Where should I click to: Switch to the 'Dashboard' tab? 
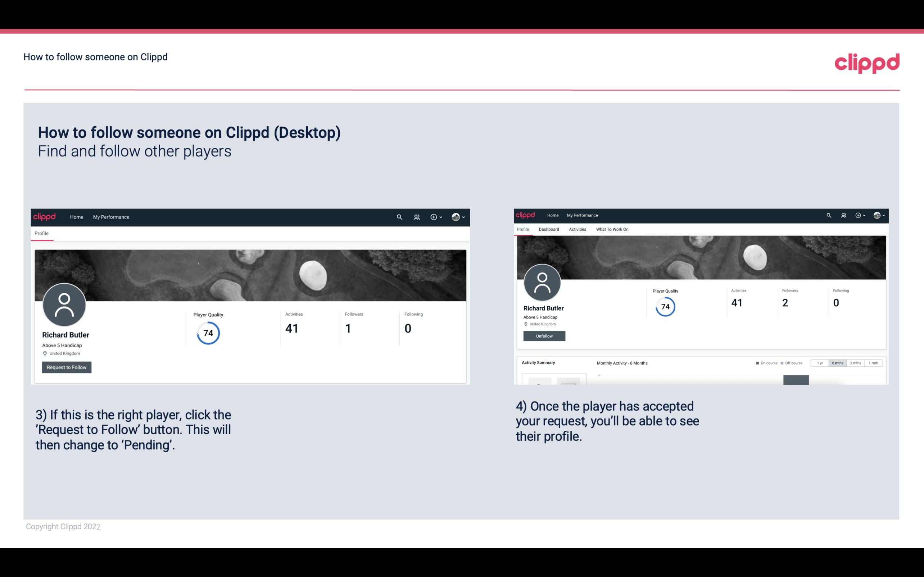[x=549, y=229]
